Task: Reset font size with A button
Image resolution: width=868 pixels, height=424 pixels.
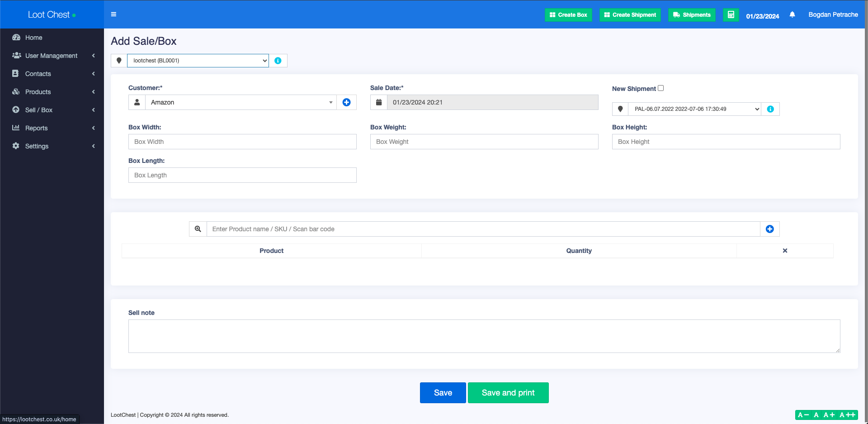Action: click(x=816, y=415)
